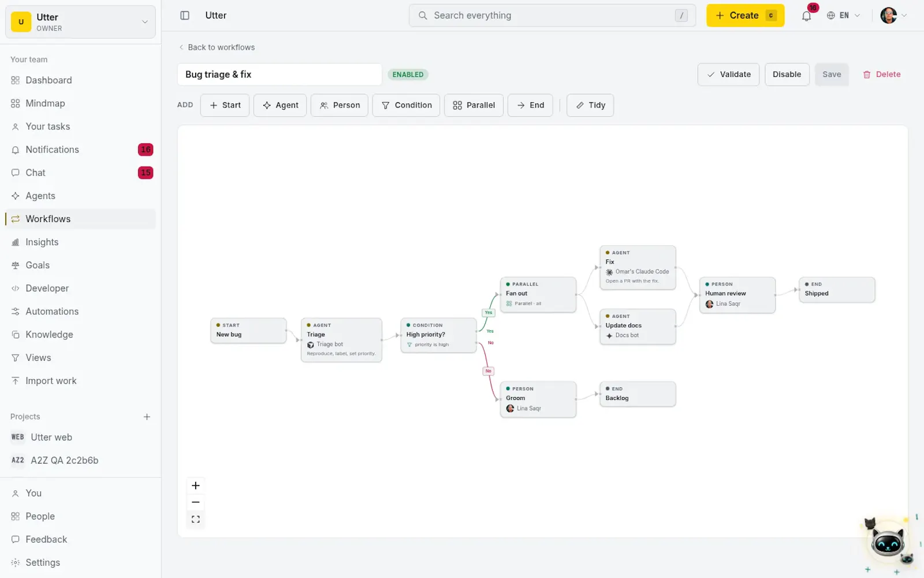Disable the workflow

tap(787, 75)
